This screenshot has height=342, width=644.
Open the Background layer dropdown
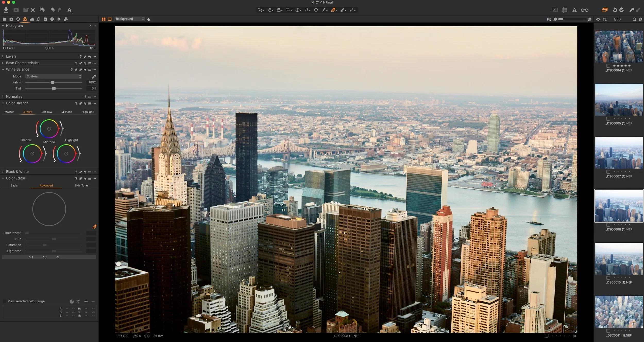coord(130,19)
